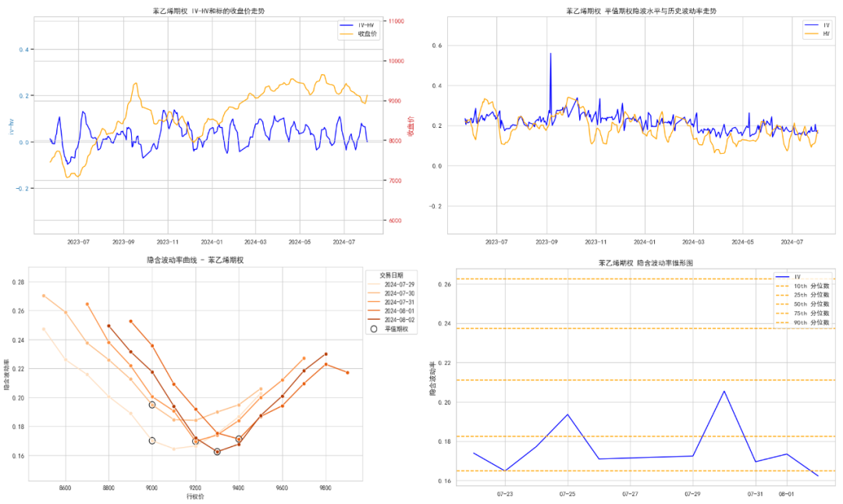Click the circled at-the-money point at strike 9400

coord(240,439)
